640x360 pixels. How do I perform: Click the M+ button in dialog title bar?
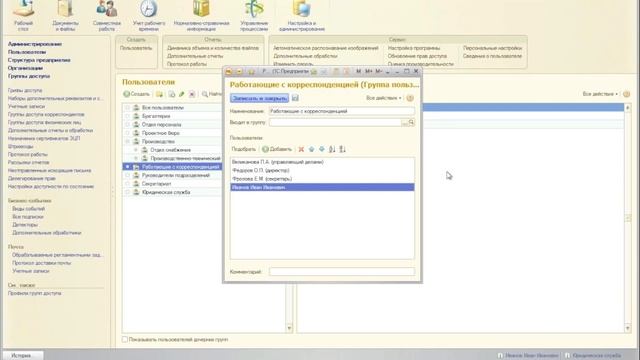pos(369,71)
